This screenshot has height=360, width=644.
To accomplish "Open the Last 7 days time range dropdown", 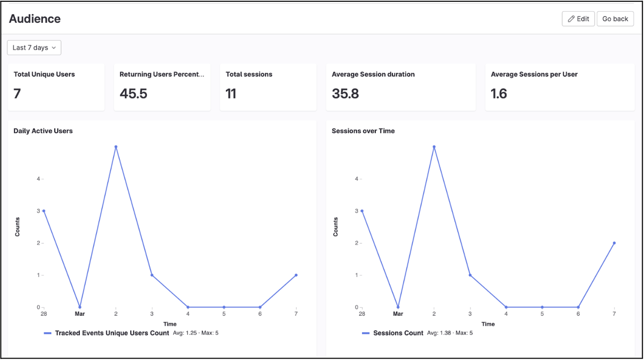I will tap(34, 47).
